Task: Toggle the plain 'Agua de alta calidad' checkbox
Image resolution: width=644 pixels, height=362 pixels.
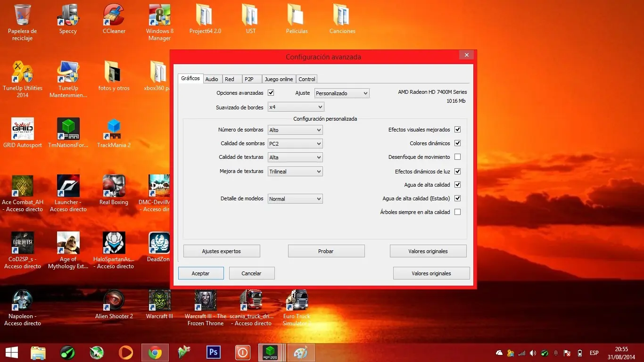Action: point(457,185)
